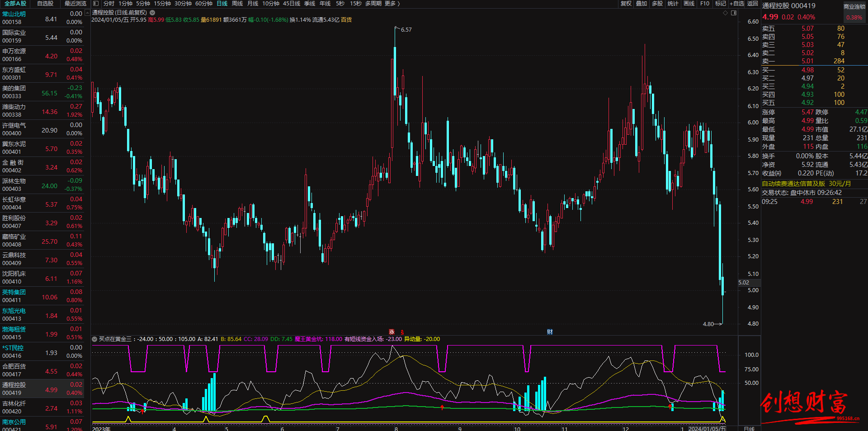Select 吉林化纤 000420 row
This screenshot has height=431, width=868.
point(42,407)
